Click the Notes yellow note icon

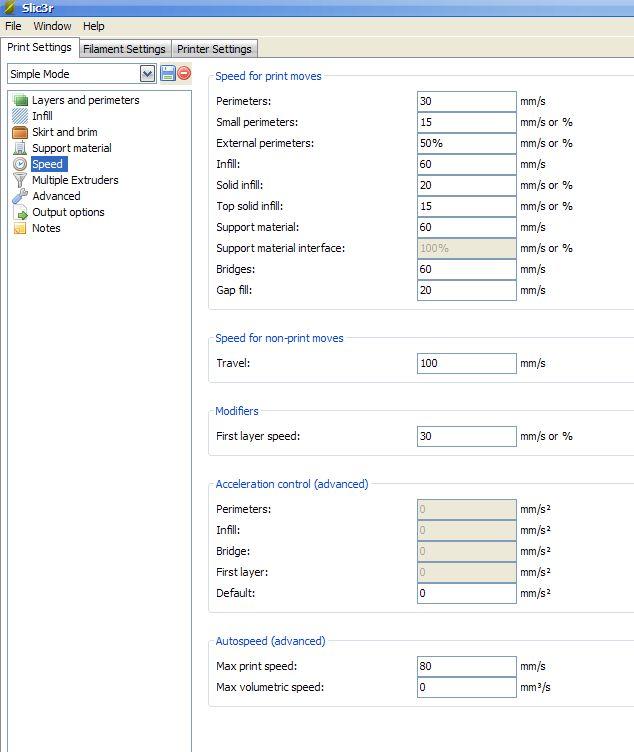tap(20, 228)
